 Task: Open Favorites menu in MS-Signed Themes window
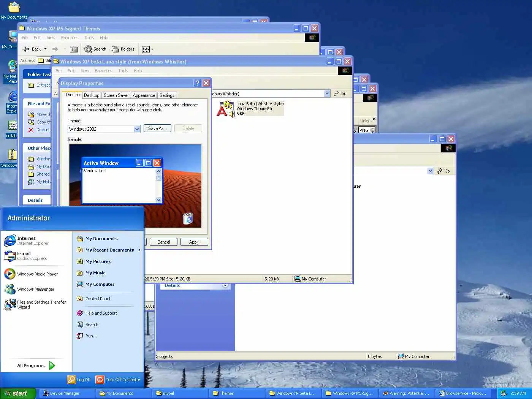70,38
